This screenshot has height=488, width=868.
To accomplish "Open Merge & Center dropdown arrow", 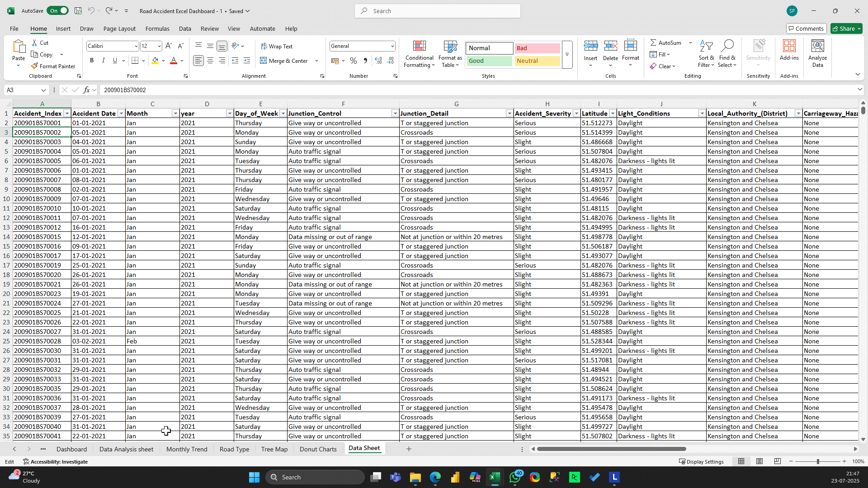I will click(x=316, y=61).
